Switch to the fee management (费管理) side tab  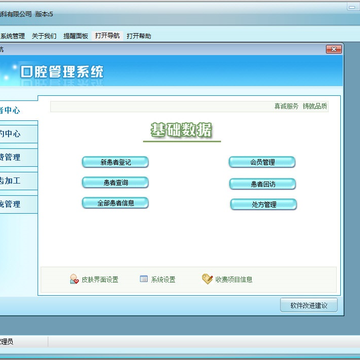19,157
